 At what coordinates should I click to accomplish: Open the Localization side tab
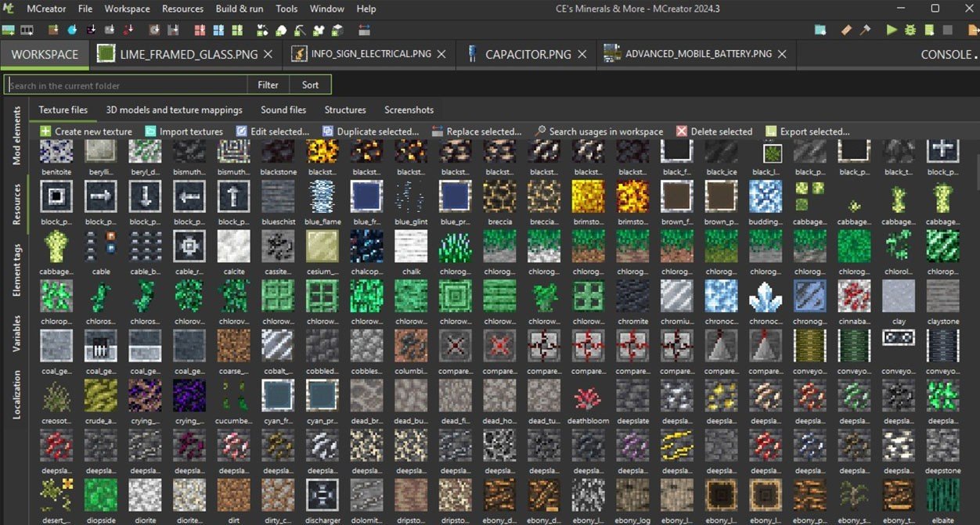point(16,394)
